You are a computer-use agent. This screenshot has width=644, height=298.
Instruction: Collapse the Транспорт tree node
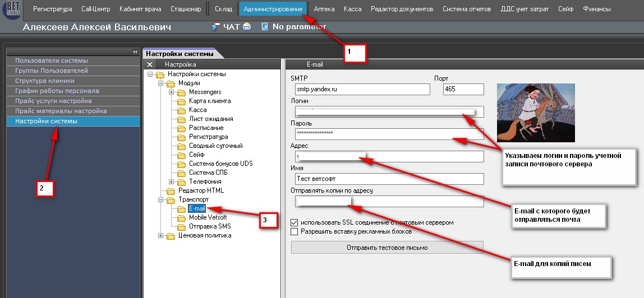162,199
